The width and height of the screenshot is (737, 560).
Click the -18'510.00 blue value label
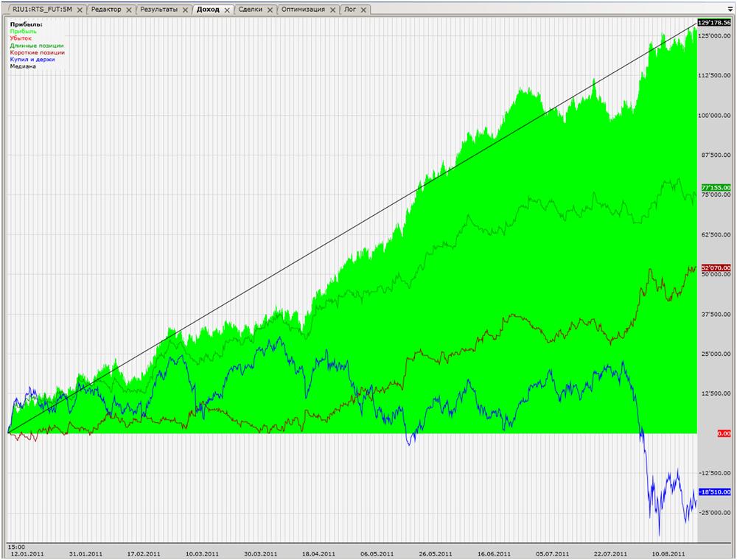pyautogui.click(x=715, y=492)
